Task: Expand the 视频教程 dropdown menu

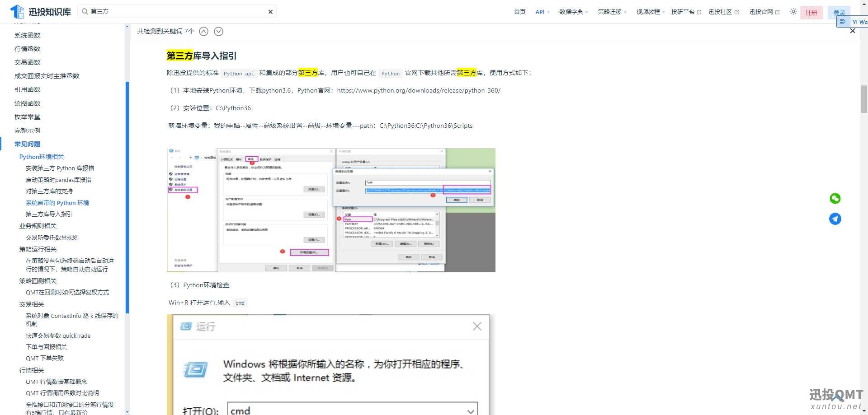Action: [x=651, y=12]
